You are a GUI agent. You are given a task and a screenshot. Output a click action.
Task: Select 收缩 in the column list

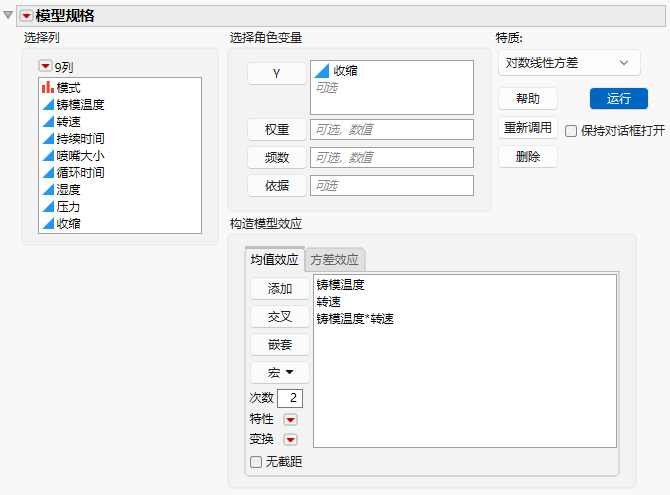pos(68,223)
